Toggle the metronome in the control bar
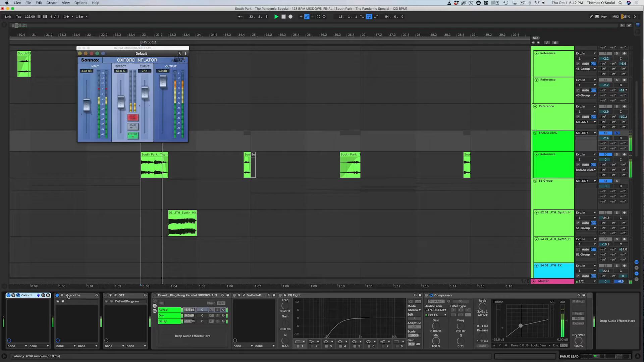Viewport: 644px width, 362px height. coord(66,16)
